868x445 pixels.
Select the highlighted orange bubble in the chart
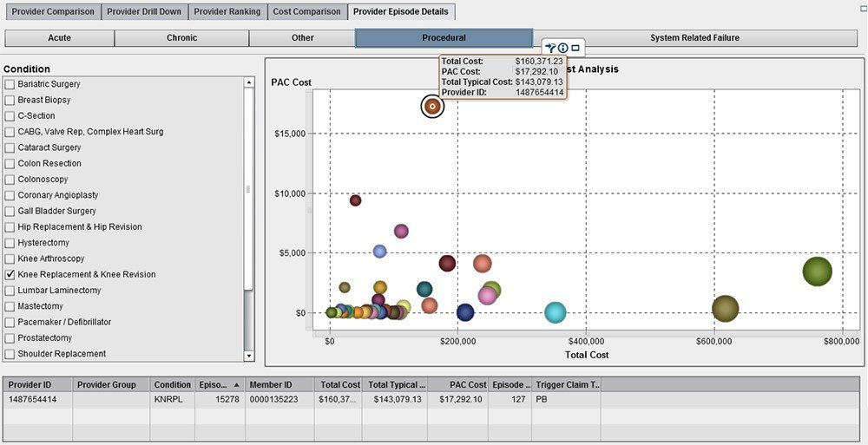(432, 106)
